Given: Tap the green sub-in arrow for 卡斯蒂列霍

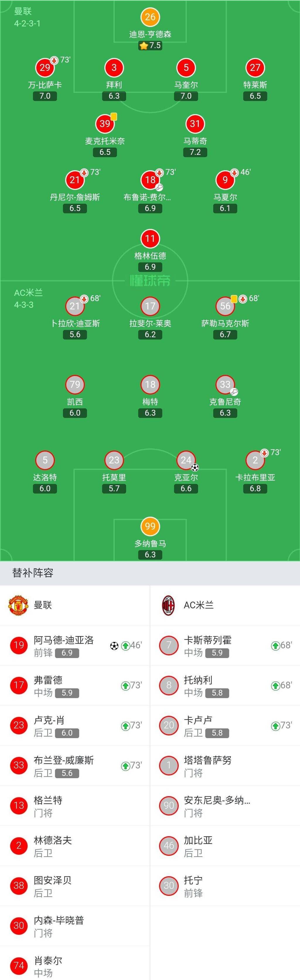Looking at the screenshot, I should click(275, 646).
